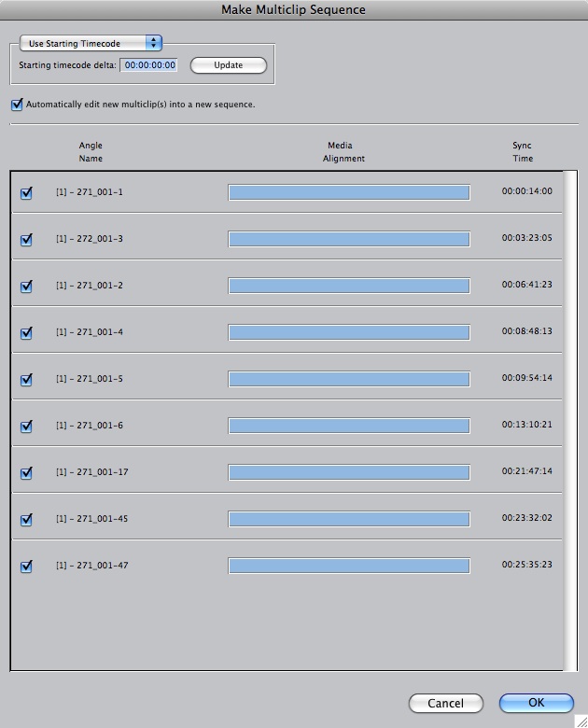This screenshot has width=588, height=728.
Task: Click the window resize grip corner
Action: click(581, 721)
